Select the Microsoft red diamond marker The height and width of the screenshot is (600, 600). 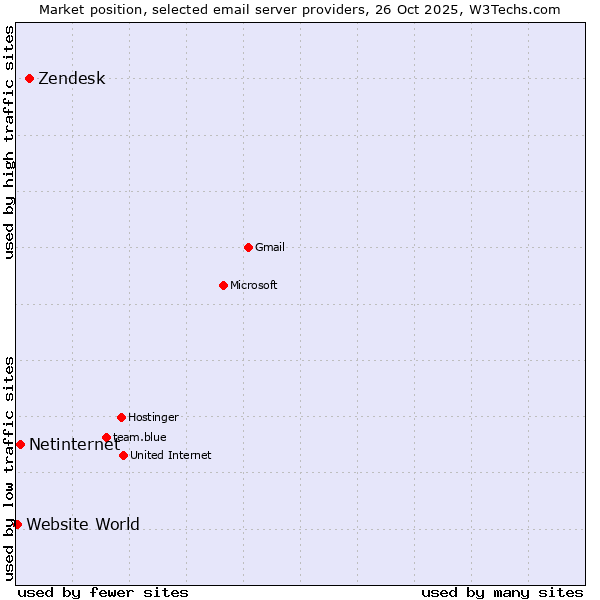223,285
